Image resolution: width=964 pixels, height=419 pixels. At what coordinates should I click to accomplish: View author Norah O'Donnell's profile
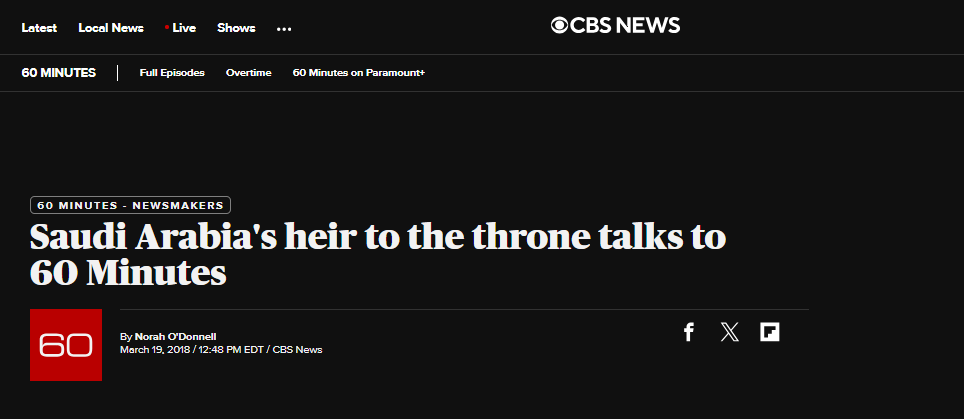pos(176,337)
